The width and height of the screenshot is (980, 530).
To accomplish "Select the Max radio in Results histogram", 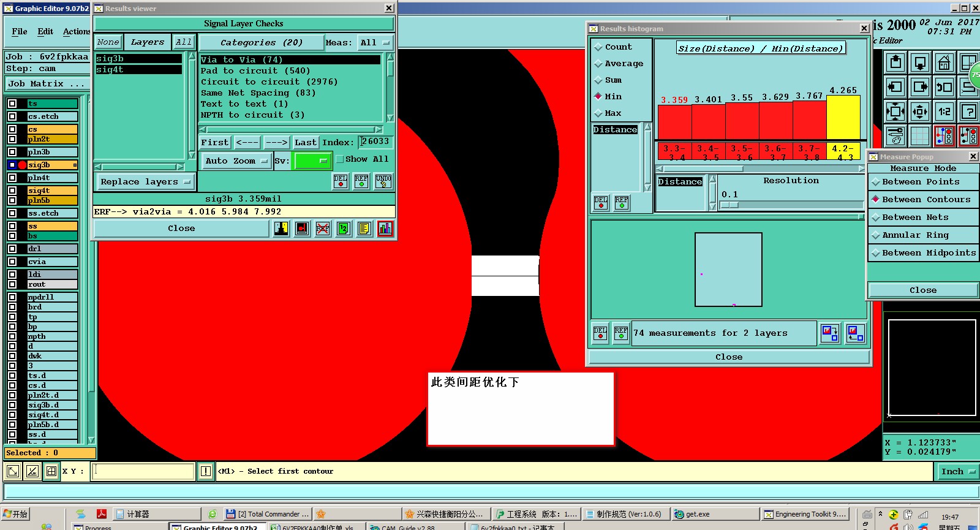I will 598,113.
